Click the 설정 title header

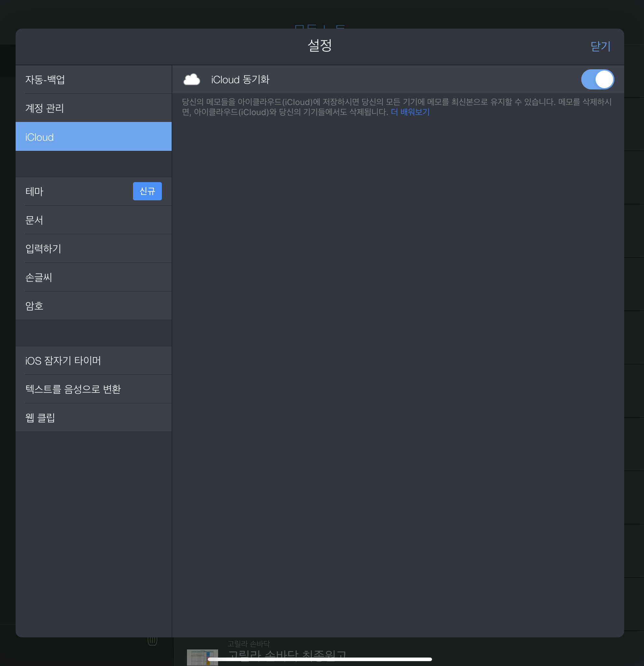click(x=319, y=46)
